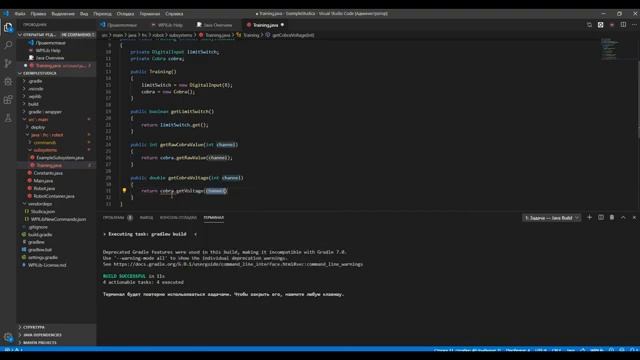Open the Файл menu
640x360 pixels.
pos(20,13)
